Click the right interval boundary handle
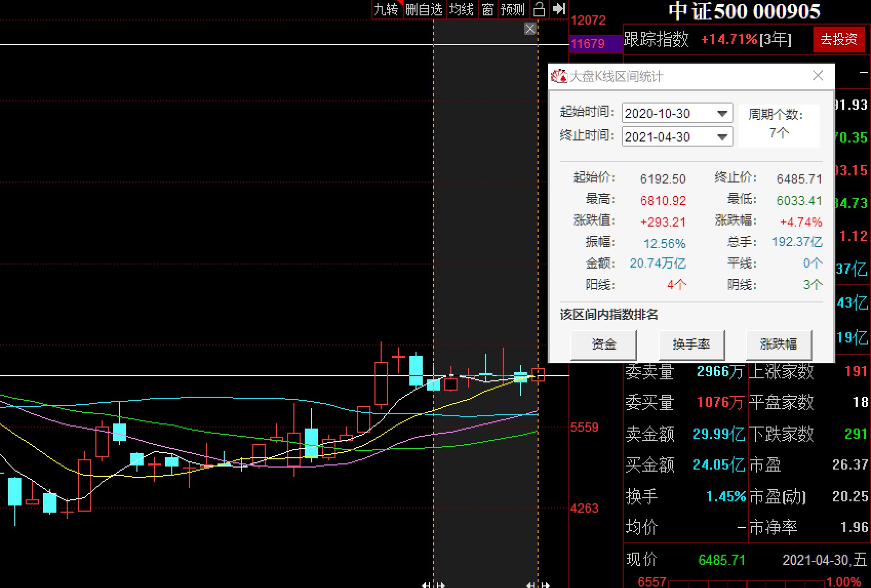Image resolution: width=871 pixels, height=588 pixels. click(x=538, y=584)
